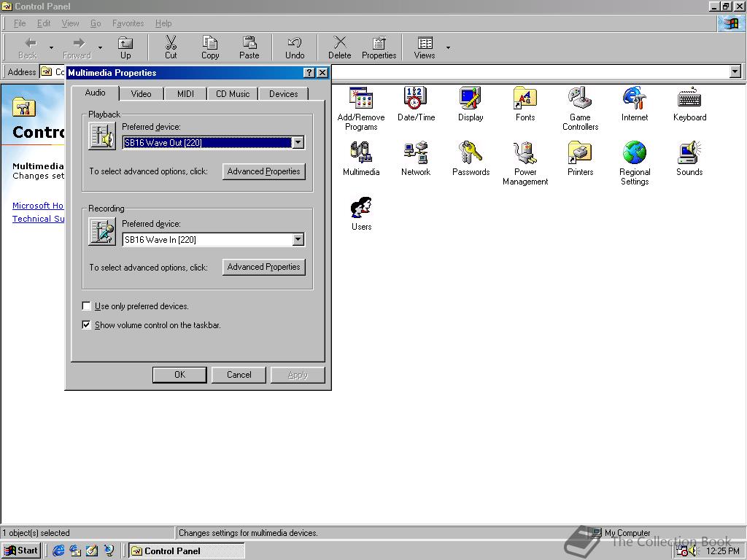Click the dialog's question mark help button

point(309,72)
